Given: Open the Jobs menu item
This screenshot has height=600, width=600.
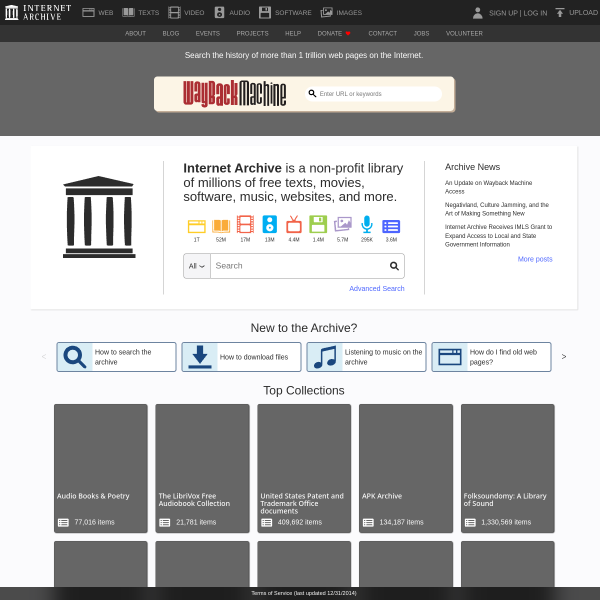Looking at the screenshot, I should pyautogui.click(x=421, y=34).
